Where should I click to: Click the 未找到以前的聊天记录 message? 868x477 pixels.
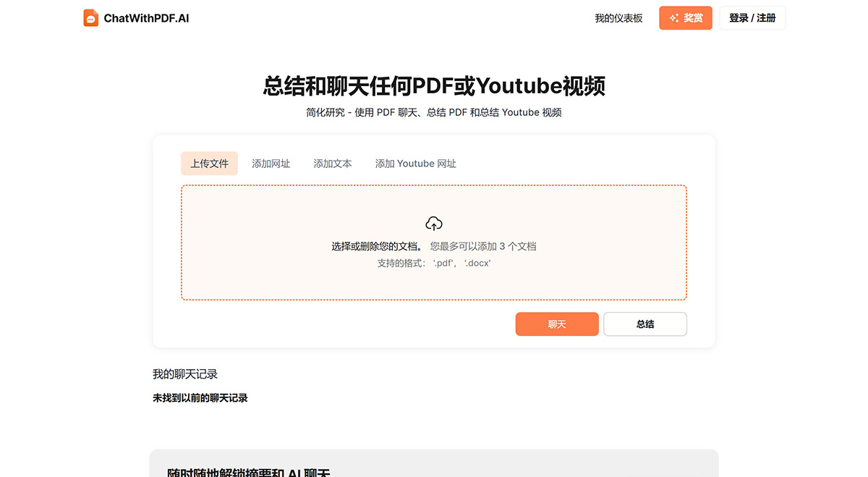200,397
